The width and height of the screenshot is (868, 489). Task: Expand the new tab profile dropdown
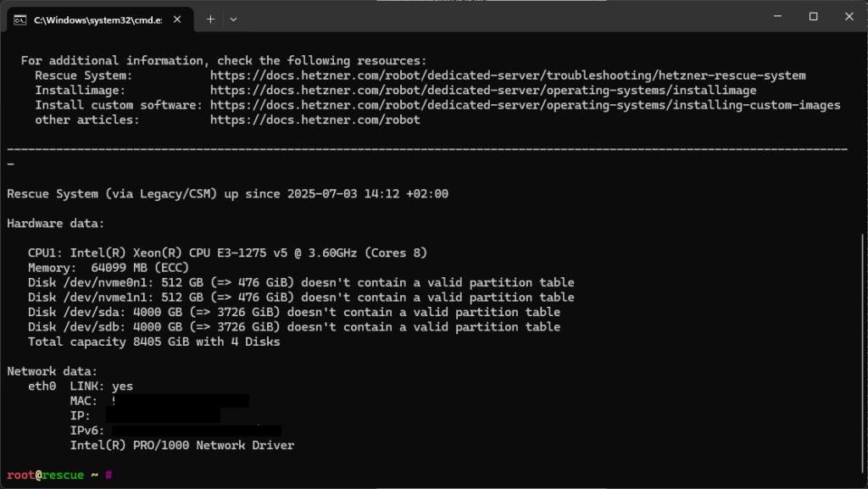click(x=234, y=19)
